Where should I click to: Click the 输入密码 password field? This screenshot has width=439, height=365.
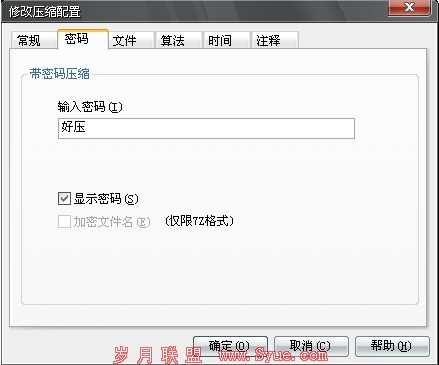tap(206, 128)
